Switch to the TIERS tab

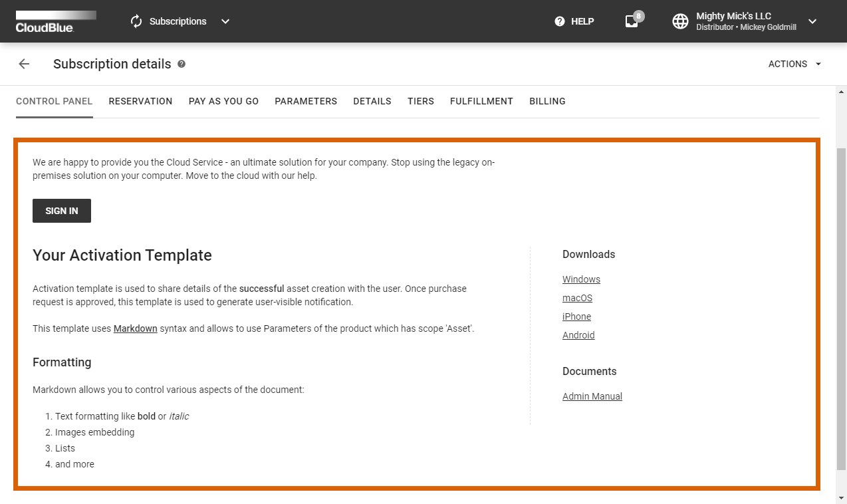421,101
